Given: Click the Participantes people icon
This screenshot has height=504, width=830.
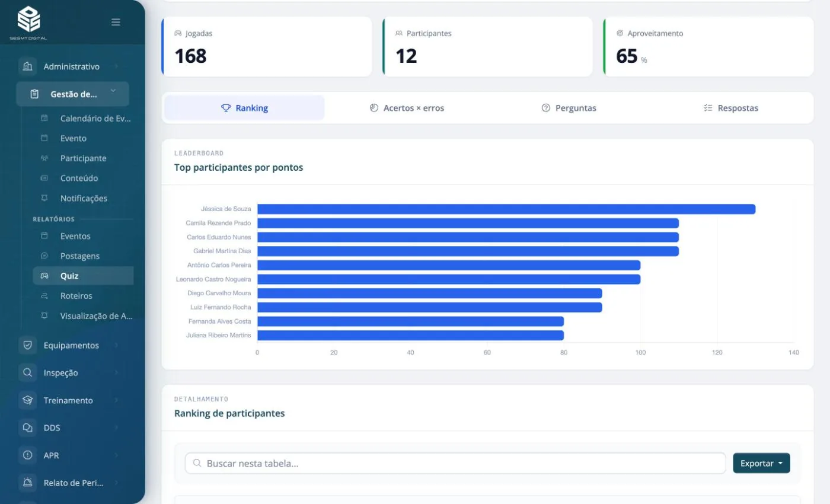Looking at the screenshot, I should pyautogui.click(x=399, y=33).
